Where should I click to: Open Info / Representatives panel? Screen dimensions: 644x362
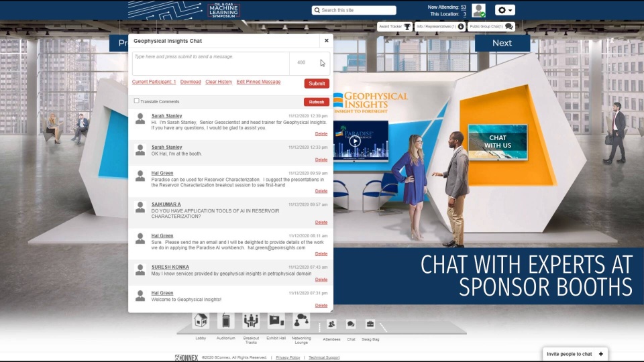pyautogui.click(x=440, y=27)
